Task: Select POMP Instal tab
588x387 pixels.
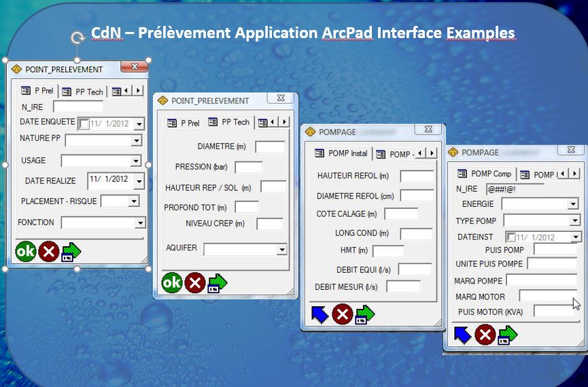Action: tap(341, 153)
